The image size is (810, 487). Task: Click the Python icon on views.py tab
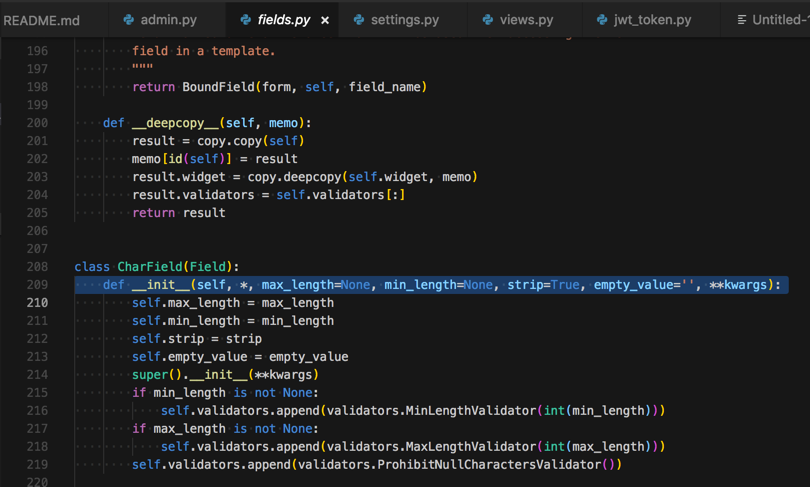(487, 20)
